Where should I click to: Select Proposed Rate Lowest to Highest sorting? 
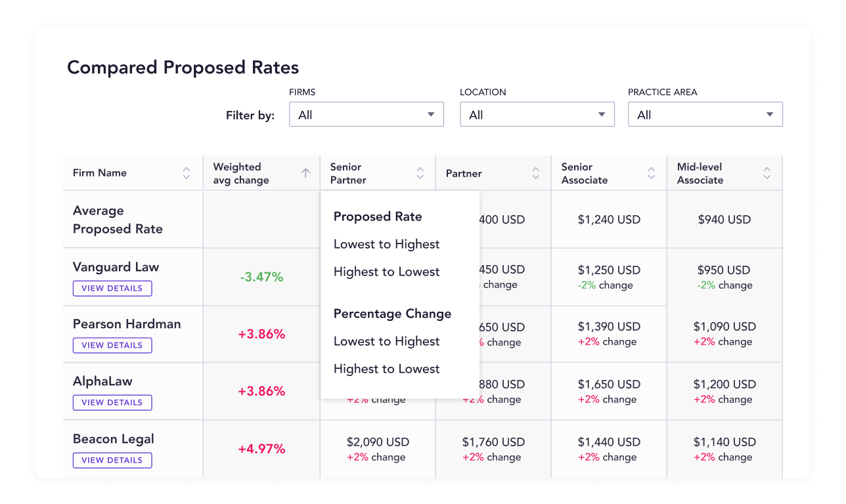pos(386,243)
